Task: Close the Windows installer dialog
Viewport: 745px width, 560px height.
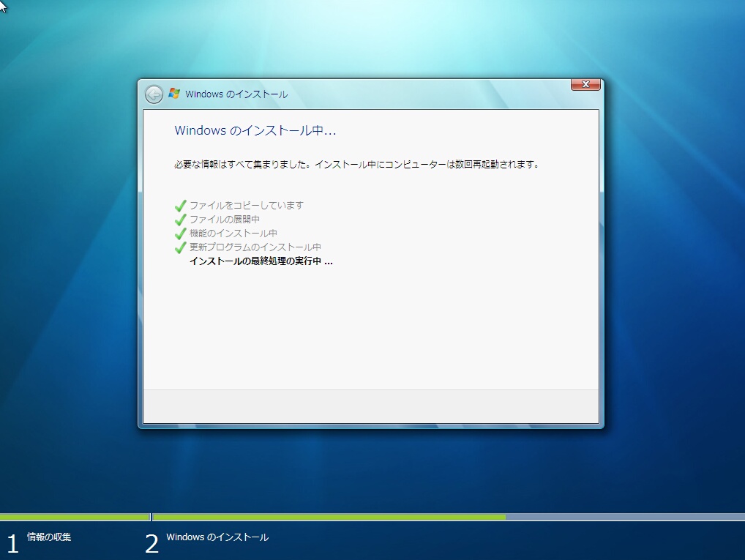Action: [x=585, y=84]
